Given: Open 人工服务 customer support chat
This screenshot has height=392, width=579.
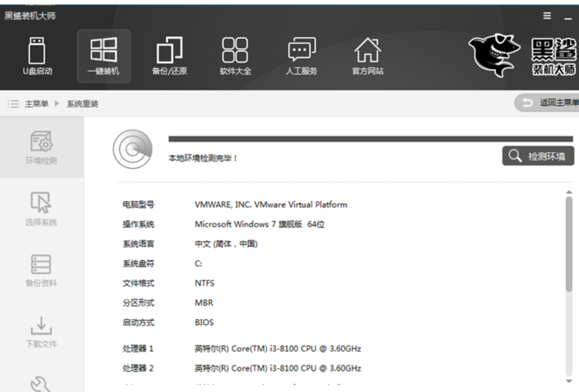Looking at the screenshot, I should click(x=301, y=56).
